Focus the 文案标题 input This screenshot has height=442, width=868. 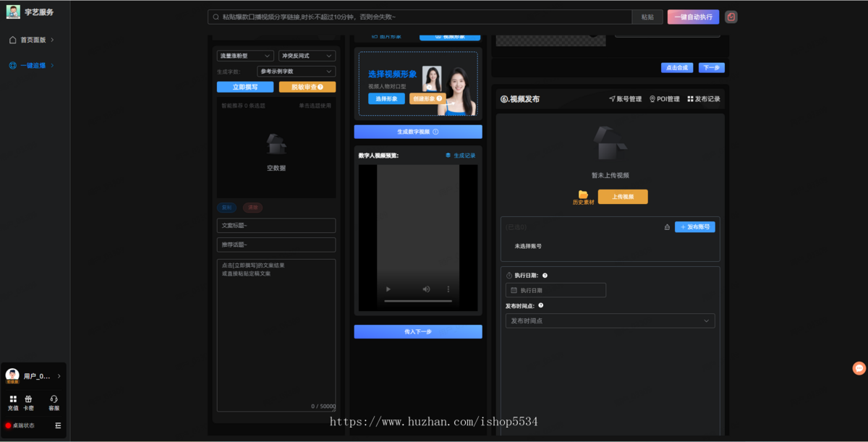[x=276, y=226]
